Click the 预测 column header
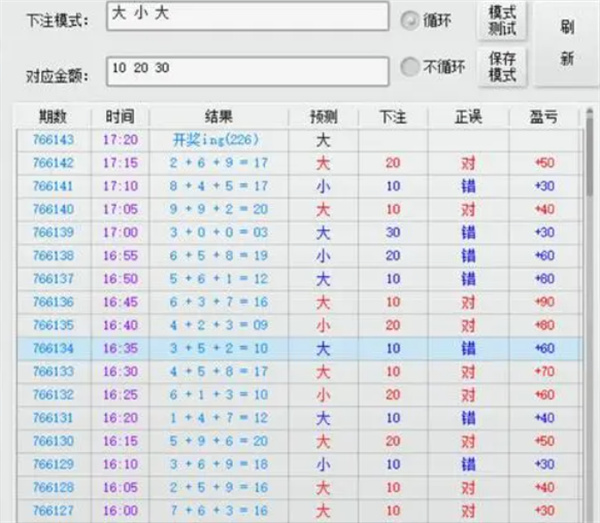The image size is (600, 523). pyautogui.click(x=323, y=117)
